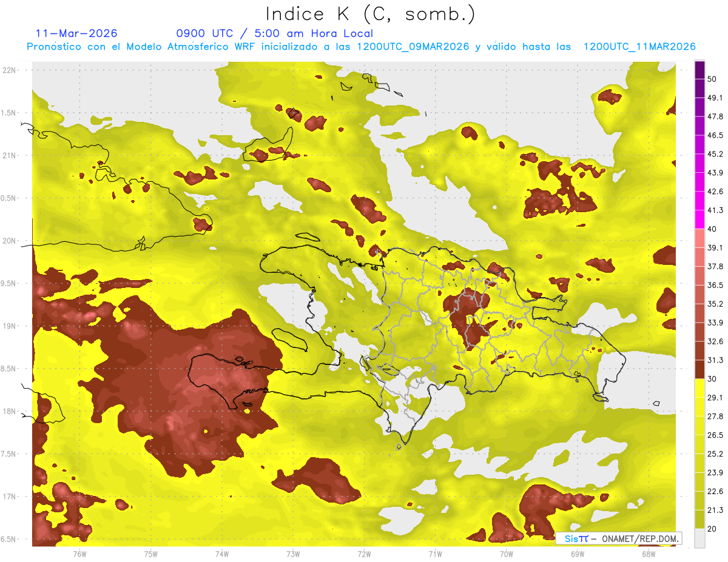Click the colorbar value "33.9"
The image size is (728, 562).
pos(715,323)
